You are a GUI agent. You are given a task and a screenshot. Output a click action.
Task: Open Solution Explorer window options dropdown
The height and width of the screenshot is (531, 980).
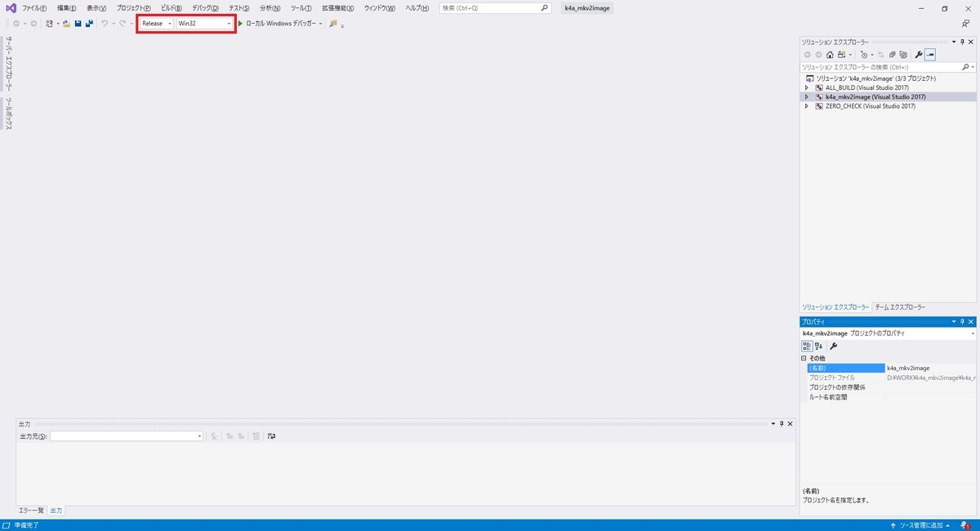point(953,42)
